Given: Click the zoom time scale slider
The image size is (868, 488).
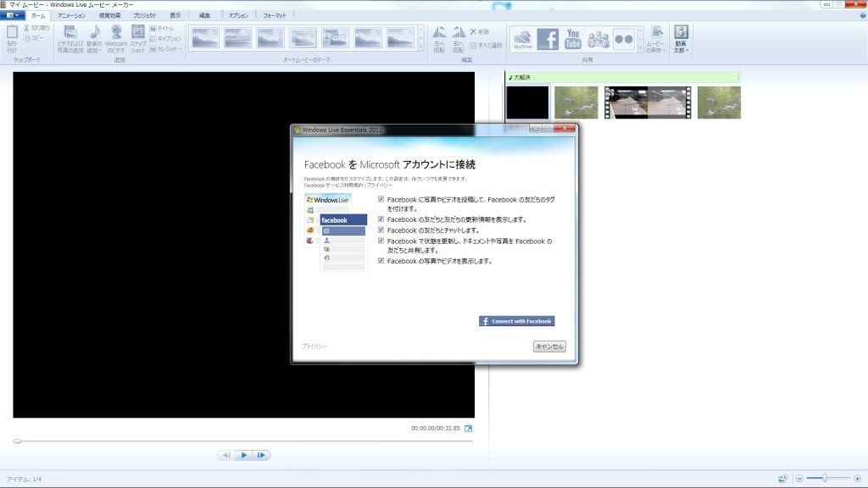Looking at the screenshot, I should tap(824, 478).
